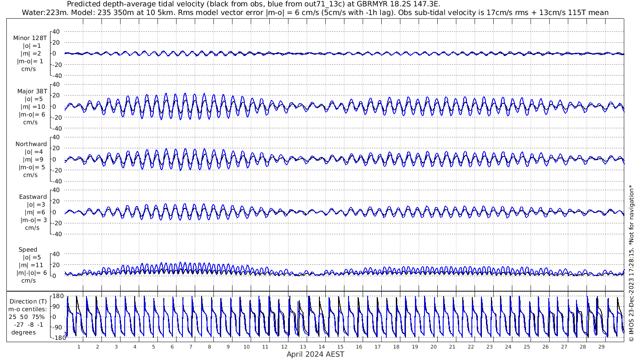Click the 'April 2024 AEST' axis title
Screen dimensions: 637x364
pyautogui.click(x=315, y=354)
